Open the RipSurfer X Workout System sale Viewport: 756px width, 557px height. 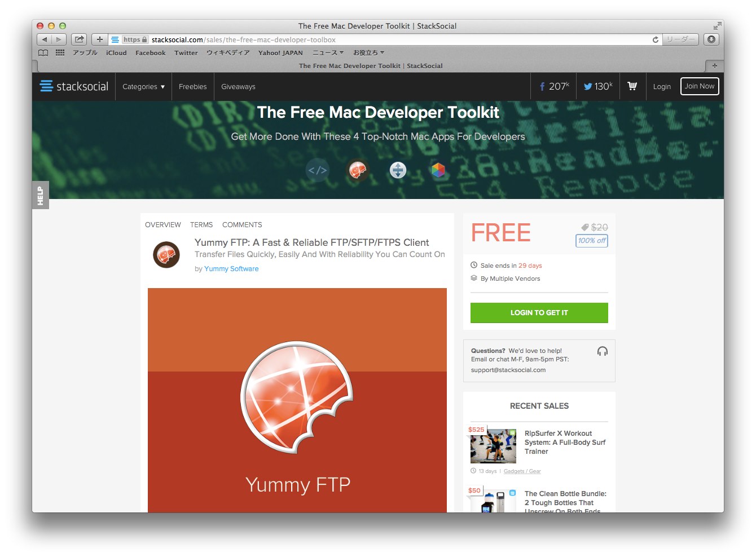[565, 443]
